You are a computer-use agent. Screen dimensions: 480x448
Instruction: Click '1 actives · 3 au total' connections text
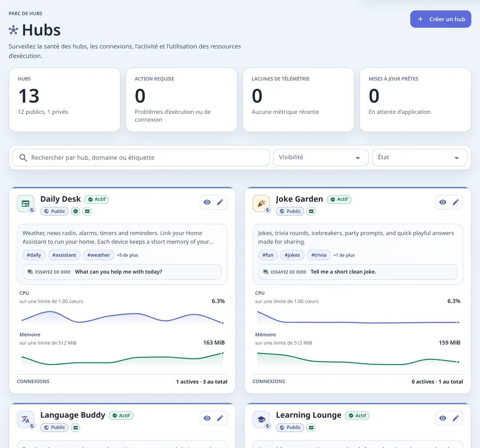[x=202, y=382]
